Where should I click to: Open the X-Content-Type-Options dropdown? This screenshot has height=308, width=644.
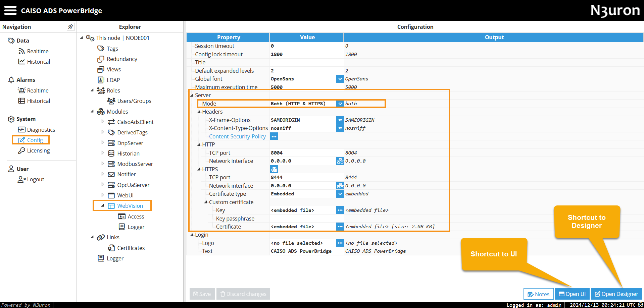[x=340, y=128]
